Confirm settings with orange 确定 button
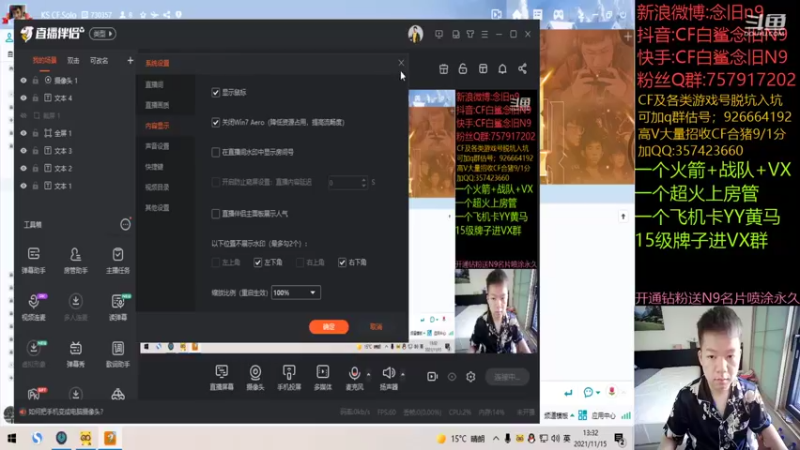Screen dimensions: 800x450 [x=329, y=327]
